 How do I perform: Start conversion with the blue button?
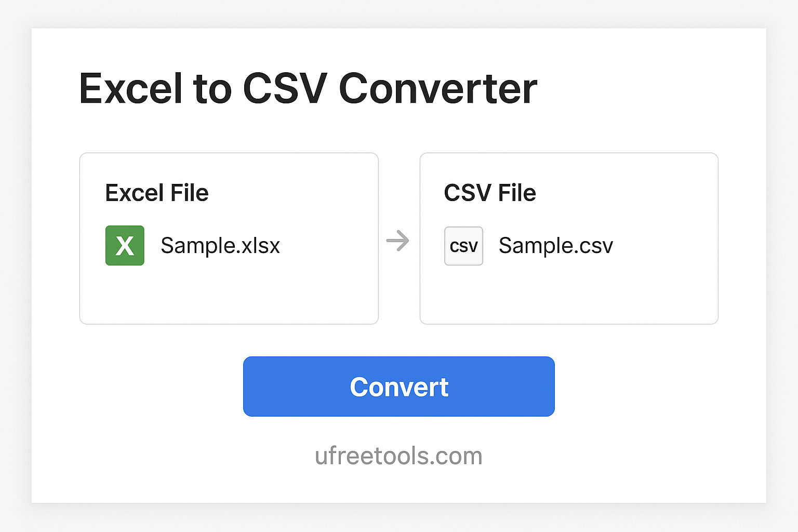click(x=398, y=386)
